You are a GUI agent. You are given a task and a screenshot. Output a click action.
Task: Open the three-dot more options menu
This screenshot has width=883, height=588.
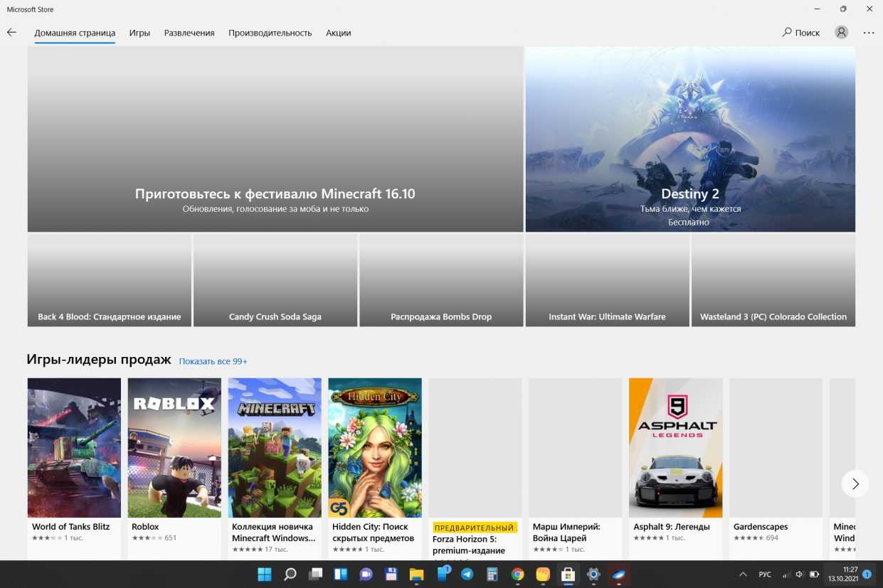(869, 33)
